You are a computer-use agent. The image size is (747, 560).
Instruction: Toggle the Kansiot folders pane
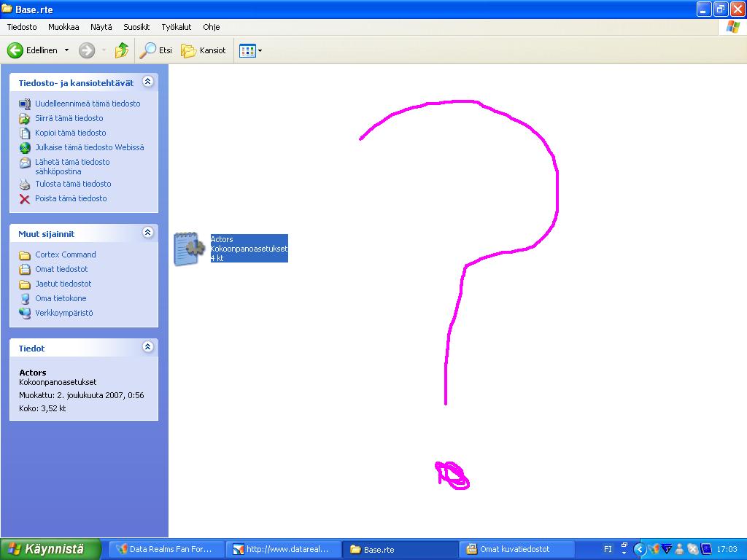pos(204,50)
